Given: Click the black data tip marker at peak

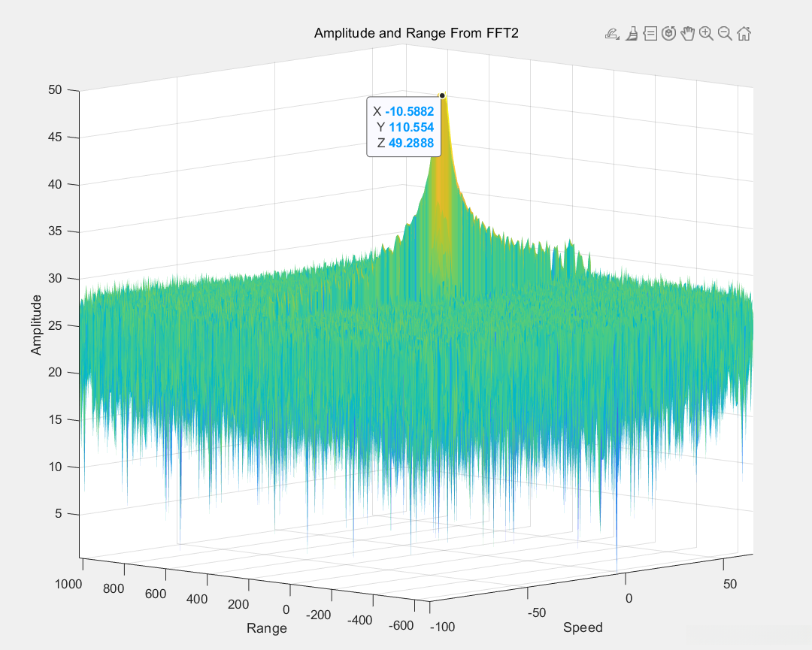Looking at the screenshot, I should coord(442,95).
